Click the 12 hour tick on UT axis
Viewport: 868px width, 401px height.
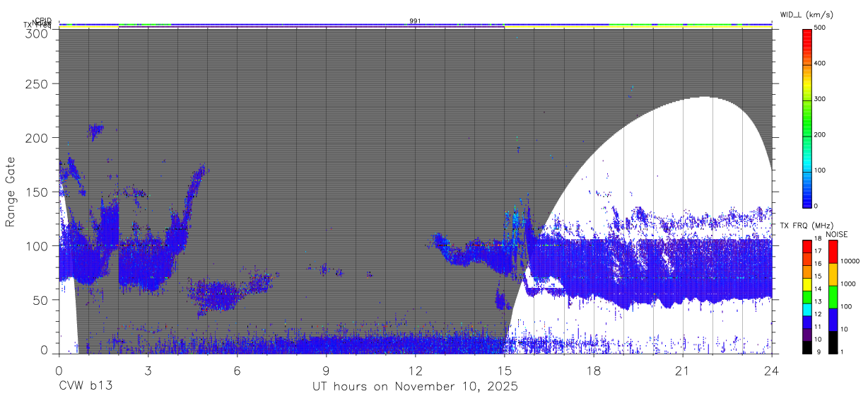coord(415,370)
